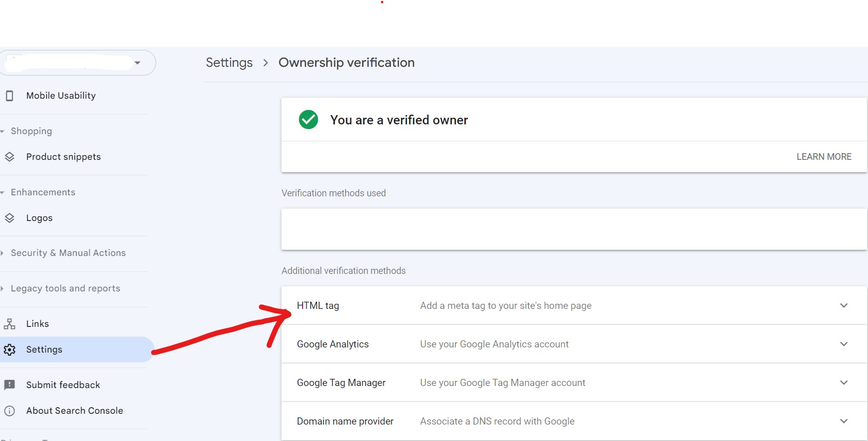868x441 pixels.
Task: Click the About Search Console info icon
Action: point(9,411)
